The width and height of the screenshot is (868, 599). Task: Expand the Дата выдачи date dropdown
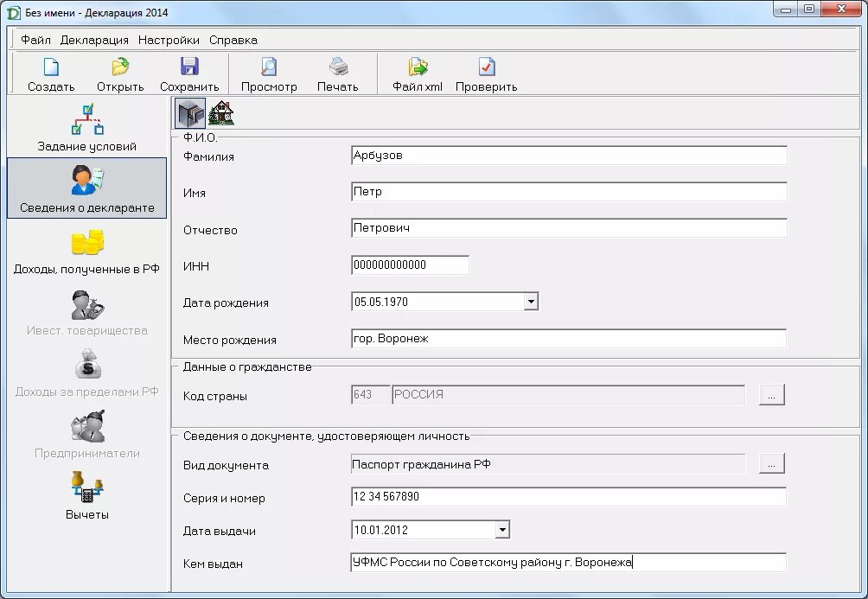pos(502,530)
